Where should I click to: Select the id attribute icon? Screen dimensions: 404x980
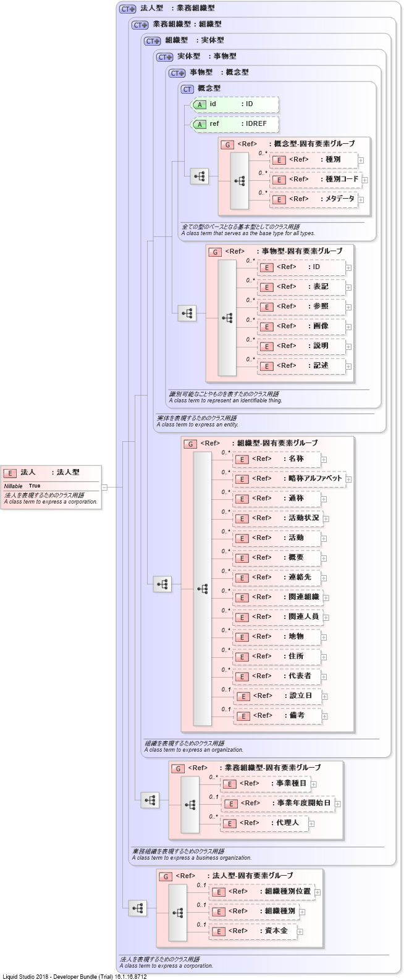point(200,104)
